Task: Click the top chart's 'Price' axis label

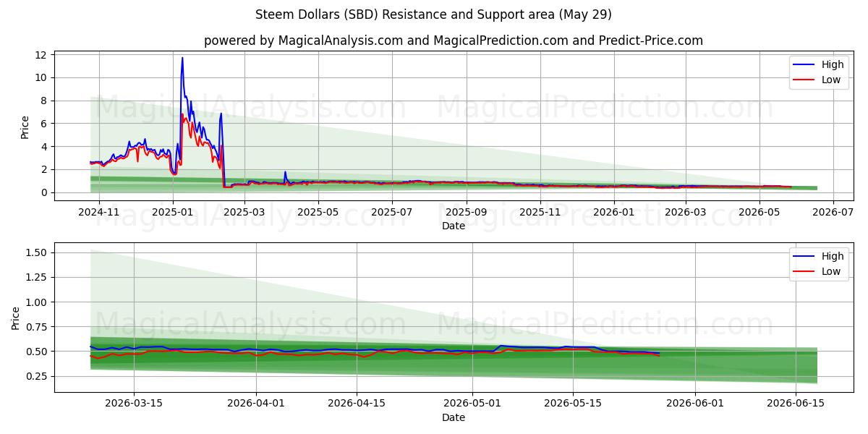Action: coord(25,127)
